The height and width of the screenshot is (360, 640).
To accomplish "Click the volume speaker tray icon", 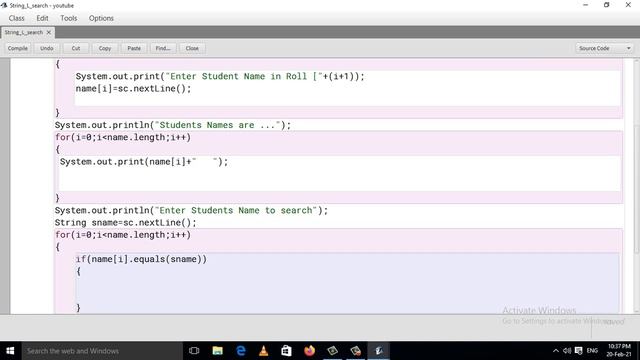I will click(x=567, y=351).
